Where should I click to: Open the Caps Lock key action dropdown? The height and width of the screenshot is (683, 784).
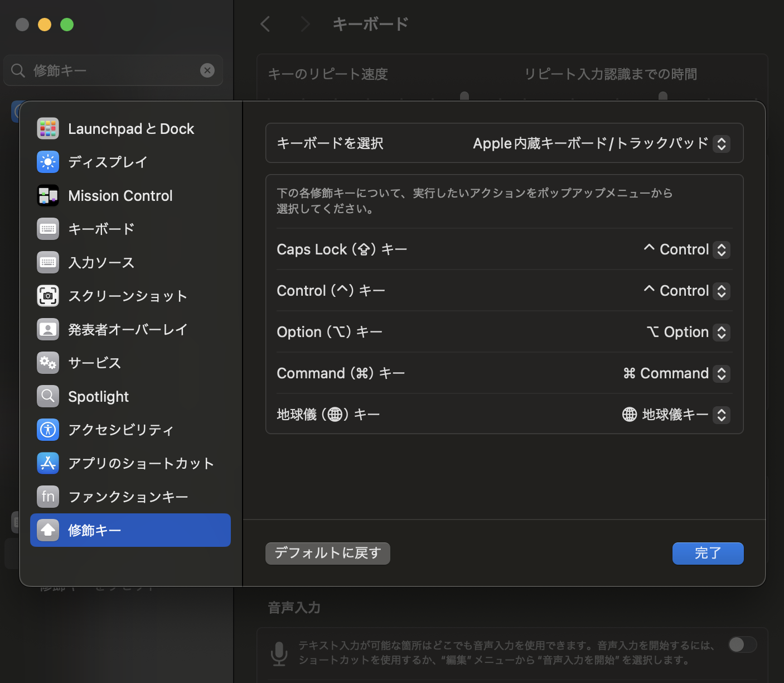[722, 249]
